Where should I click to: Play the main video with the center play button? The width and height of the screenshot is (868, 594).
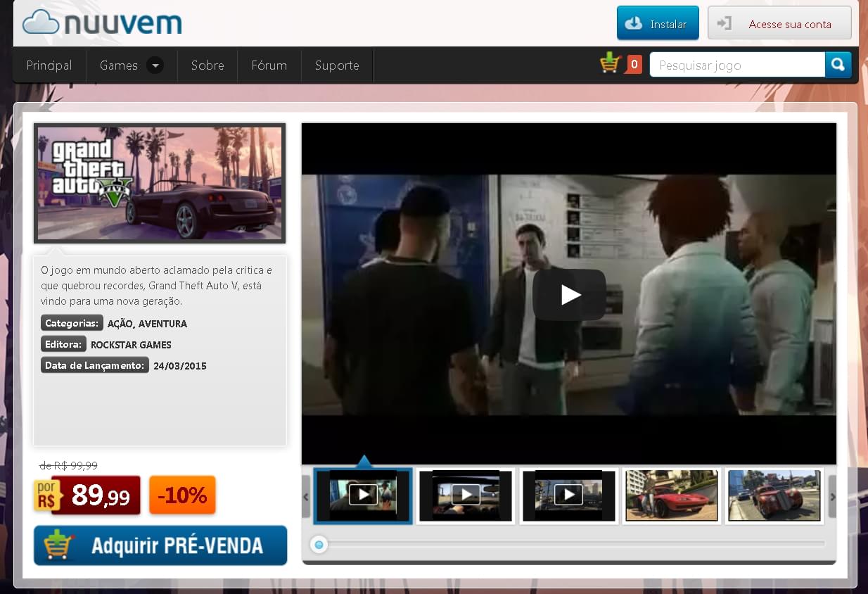coord(569,295)
